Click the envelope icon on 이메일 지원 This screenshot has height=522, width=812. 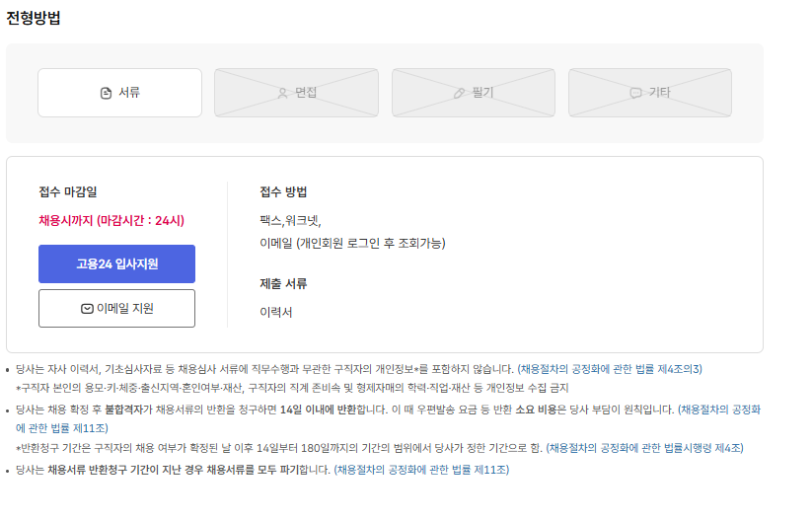coord(87,309)
